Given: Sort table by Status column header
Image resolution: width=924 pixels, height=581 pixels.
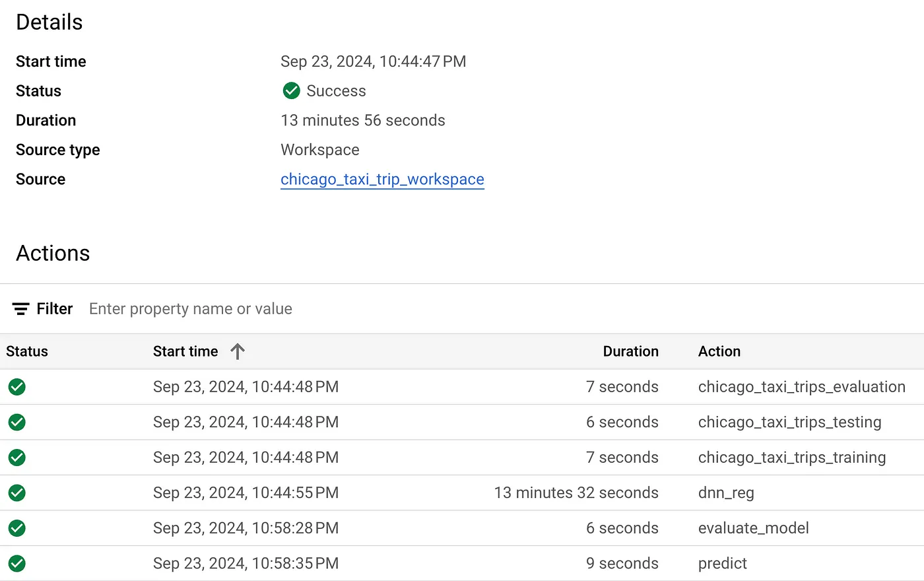Looking at the screenshot, I should 27,351.
